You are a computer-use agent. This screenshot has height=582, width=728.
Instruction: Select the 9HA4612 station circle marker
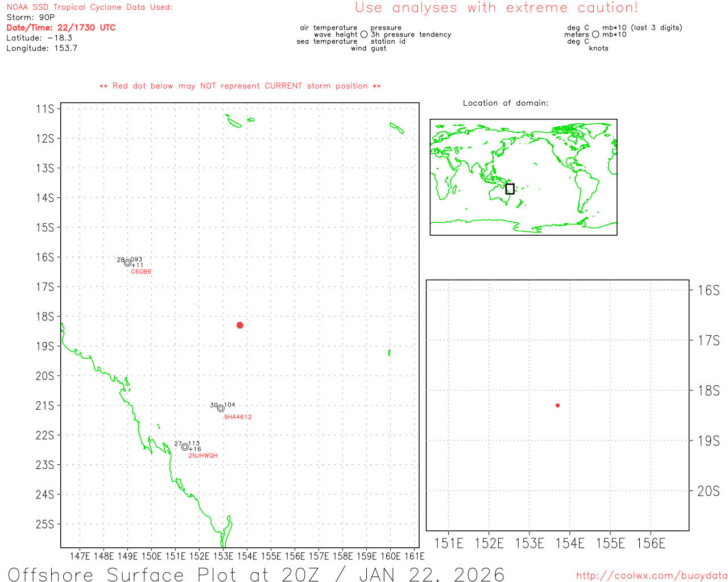(221, 408)
